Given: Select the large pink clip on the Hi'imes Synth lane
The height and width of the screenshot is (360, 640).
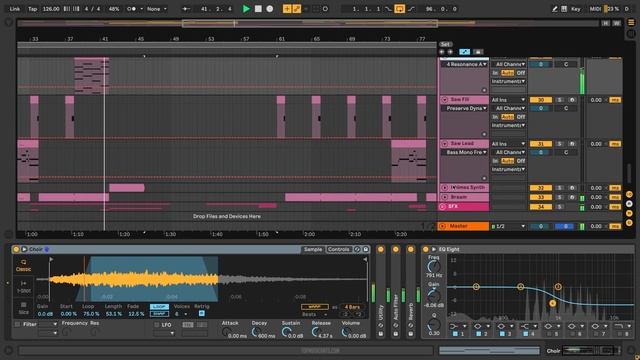Looking at the screenshot, I should [127, 188].
